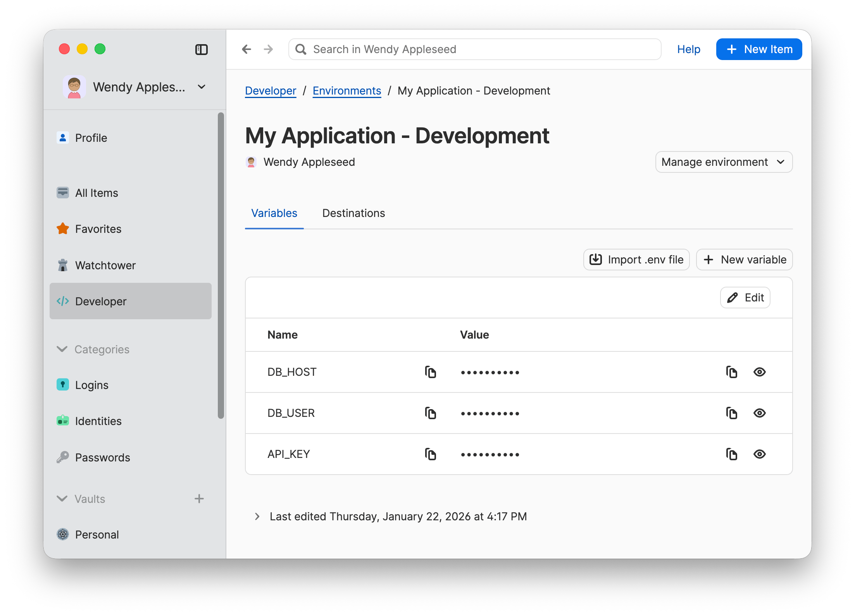The width and height of the screenshot is (855, 616).
Task: Copy the API_KEY value
Action: click(x=732, y=454)
